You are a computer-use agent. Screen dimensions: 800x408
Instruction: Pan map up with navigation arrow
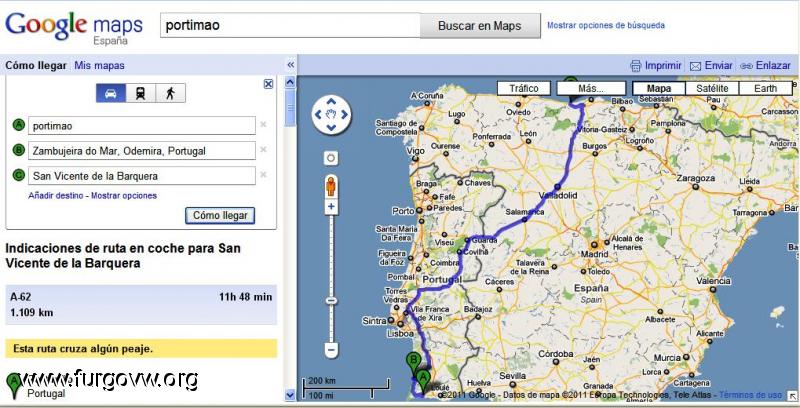coord(331,101)
